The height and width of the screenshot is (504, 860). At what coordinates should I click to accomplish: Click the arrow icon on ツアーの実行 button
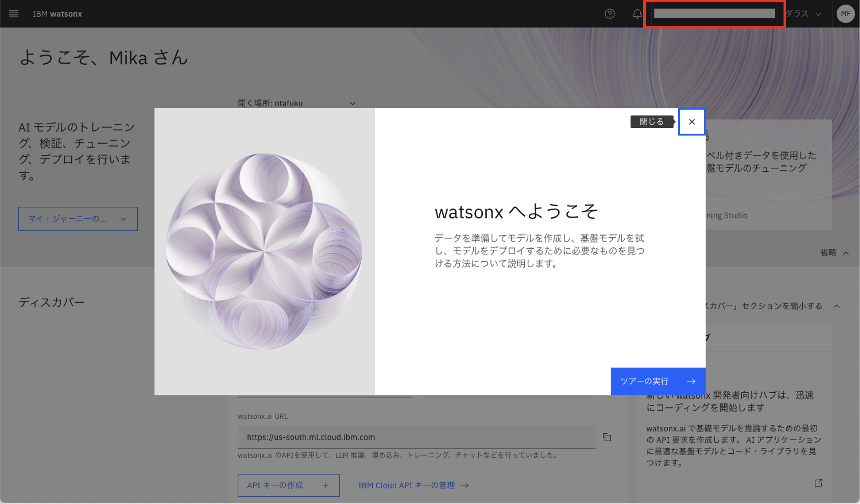tap(691, 382)
